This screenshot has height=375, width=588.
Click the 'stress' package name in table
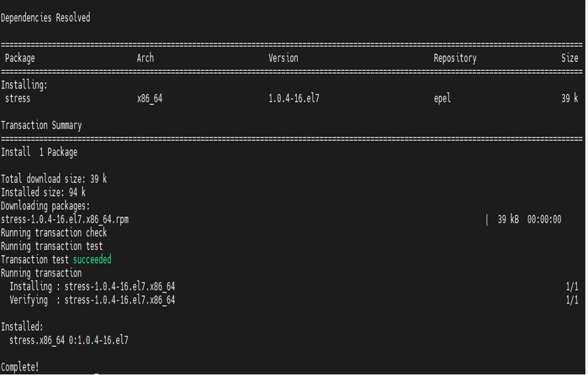point(18,99)
